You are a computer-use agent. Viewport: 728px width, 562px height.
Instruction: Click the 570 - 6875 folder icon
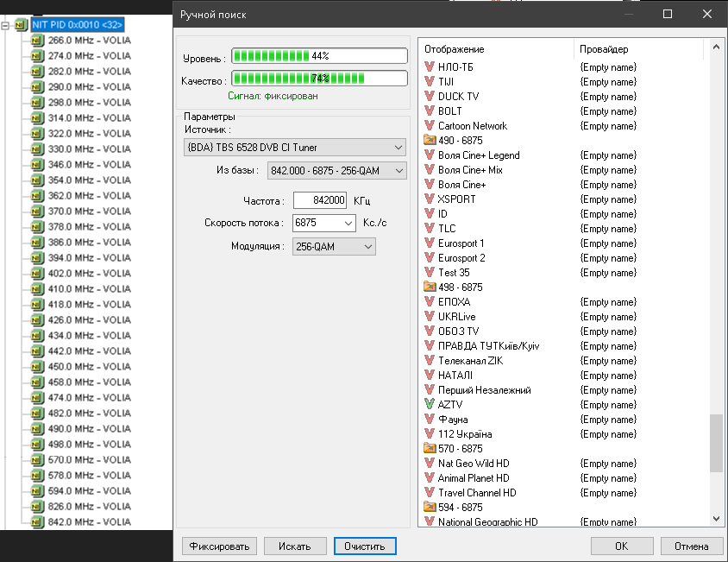coord(430,448)
